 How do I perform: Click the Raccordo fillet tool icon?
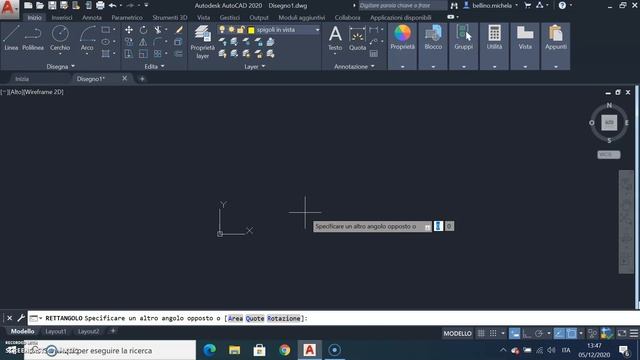pos(158,42)
